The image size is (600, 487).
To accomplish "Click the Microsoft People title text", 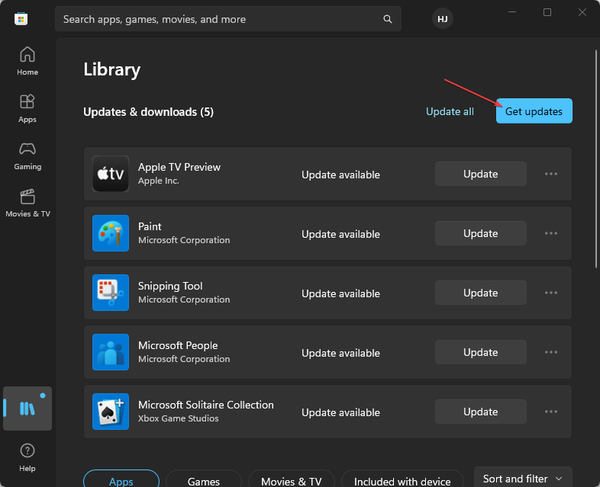I will pyautogui.click(x=178, y=345).
